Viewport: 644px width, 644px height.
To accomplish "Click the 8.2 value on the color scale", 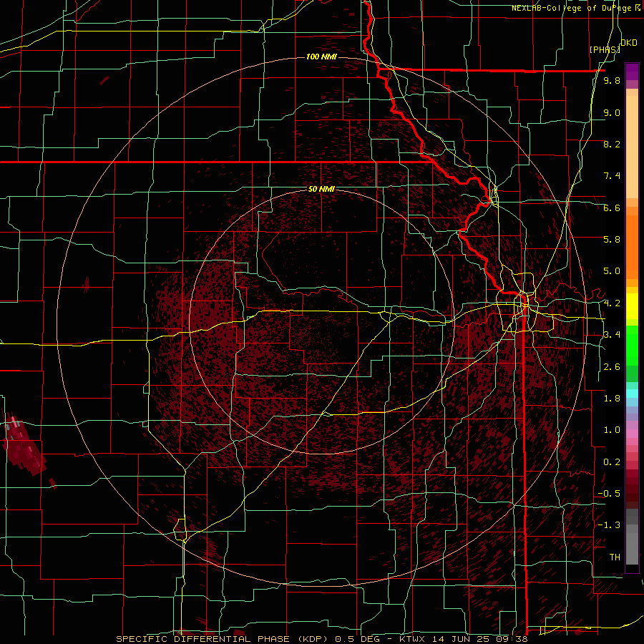I will (612, 144).
